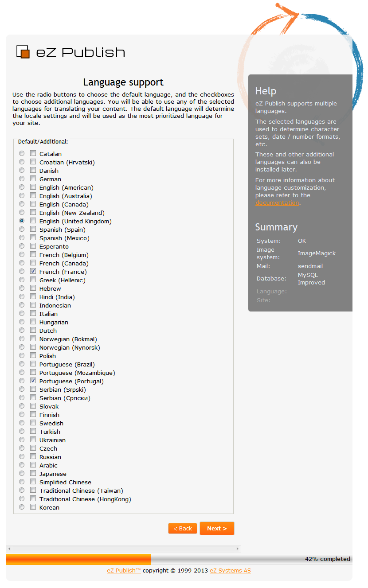Click the horizontal scrollbar track
Image resolution: width=368 pixels, height=588 pixels.
click(123, 549)
